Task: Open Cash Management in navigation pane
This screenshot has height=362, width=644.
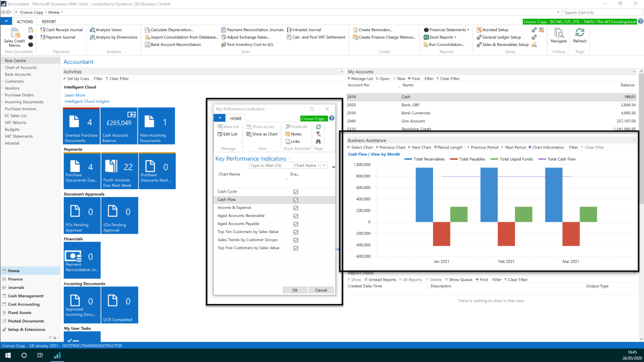Action: 26,296
